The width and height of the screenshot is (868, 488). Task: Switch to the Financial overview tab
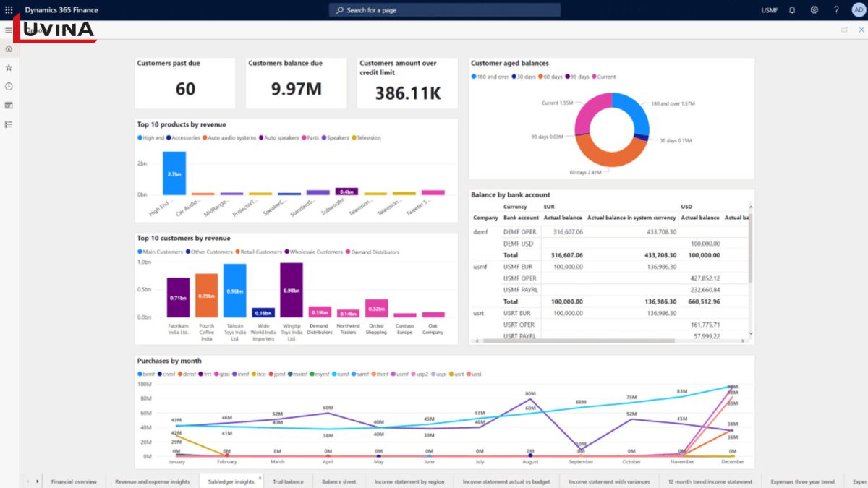point(74,481)
